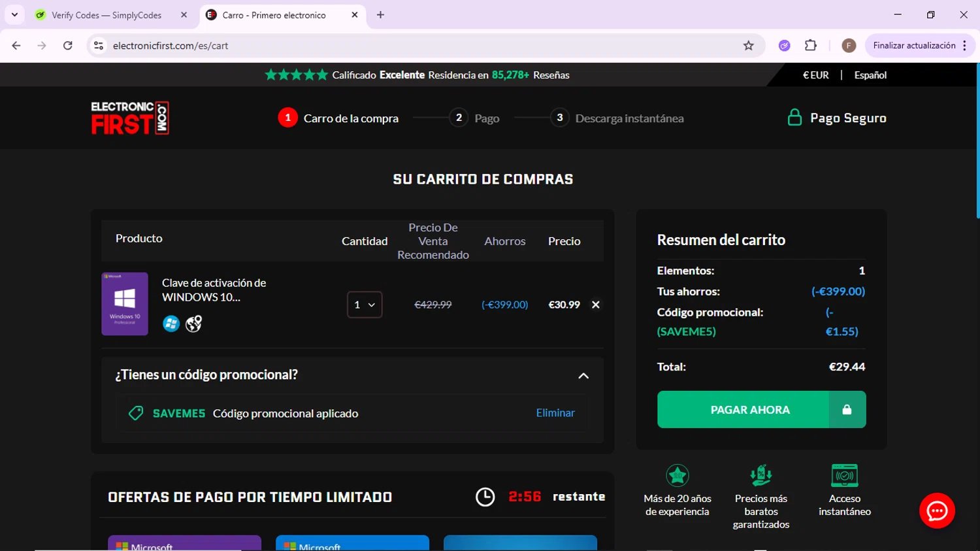Click the purple extension icon in toolbar
Image resolution: width=980 pixels, height=551 pixels.
[785, 46]
